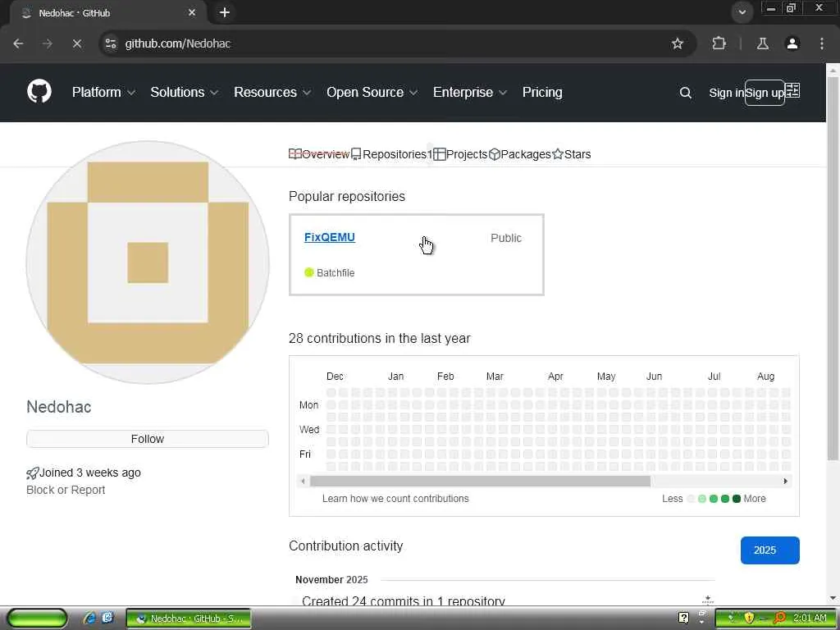
Task: Follow the Nedohac user
Action: pos(148,439)
